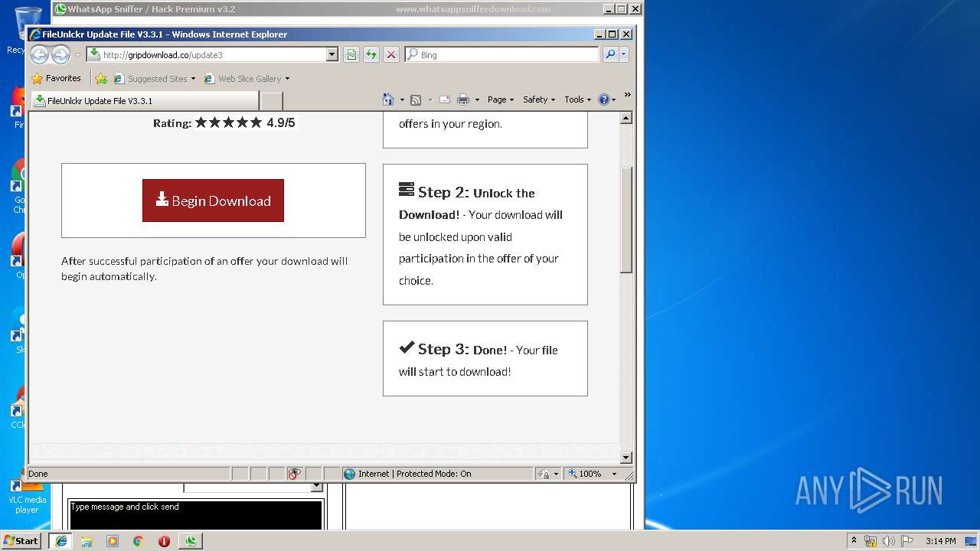
Task: Click the taskbar clock 3:14 PM
Action: tap(940, 541)
